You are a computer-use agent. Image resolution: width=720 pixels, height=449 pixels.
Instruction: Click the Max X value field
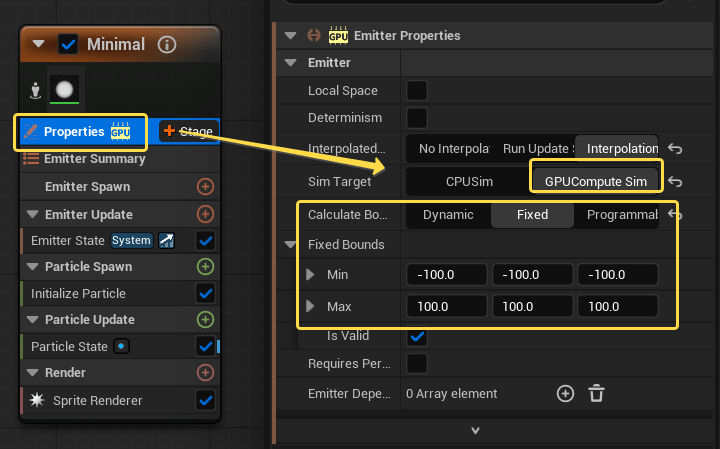[447, 306]
